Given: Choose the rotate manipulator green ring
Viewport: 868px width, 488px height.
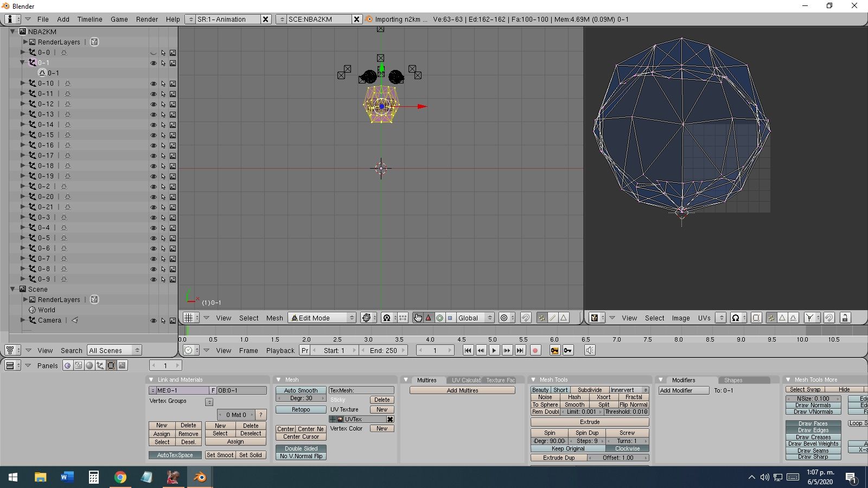Looking at the screenshot, I should (x=439, y=318).
